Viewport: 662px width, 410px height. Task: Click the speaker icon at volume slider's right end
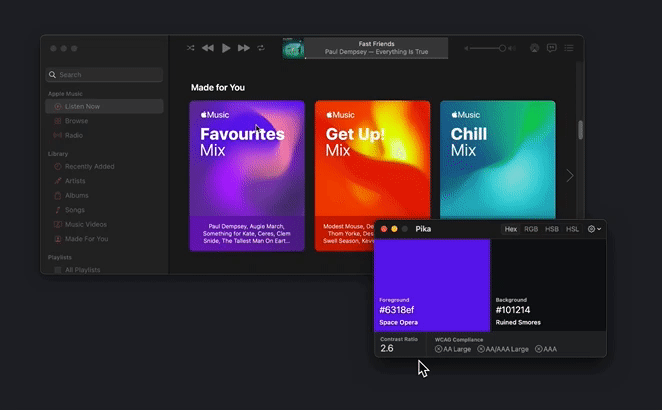512,48
